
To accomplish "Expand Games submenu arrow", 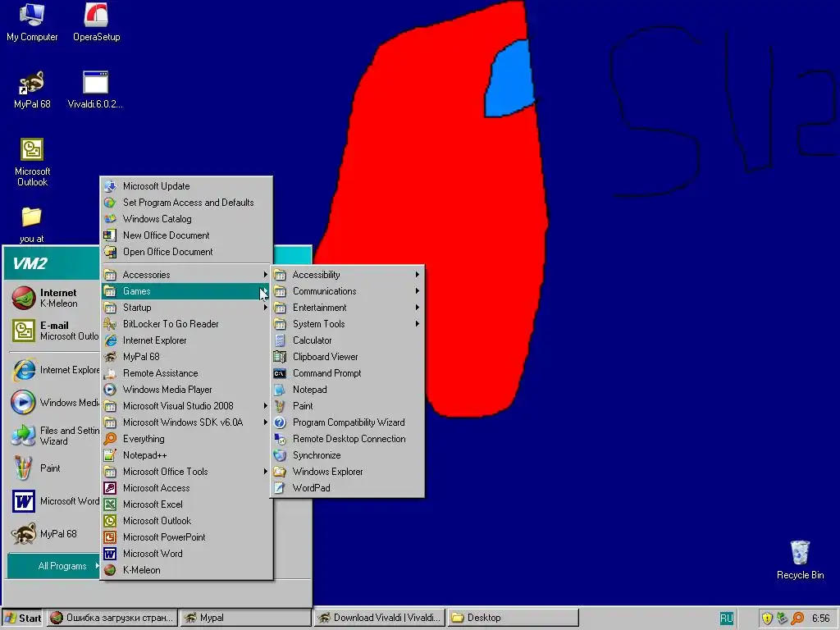I will tap(265, 291).
